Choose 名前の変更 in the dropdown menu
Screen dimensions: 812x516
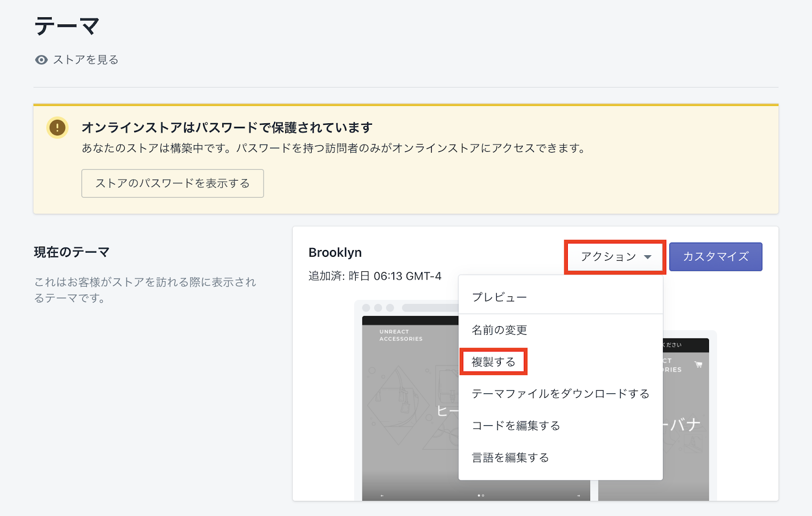click(499, 330)
